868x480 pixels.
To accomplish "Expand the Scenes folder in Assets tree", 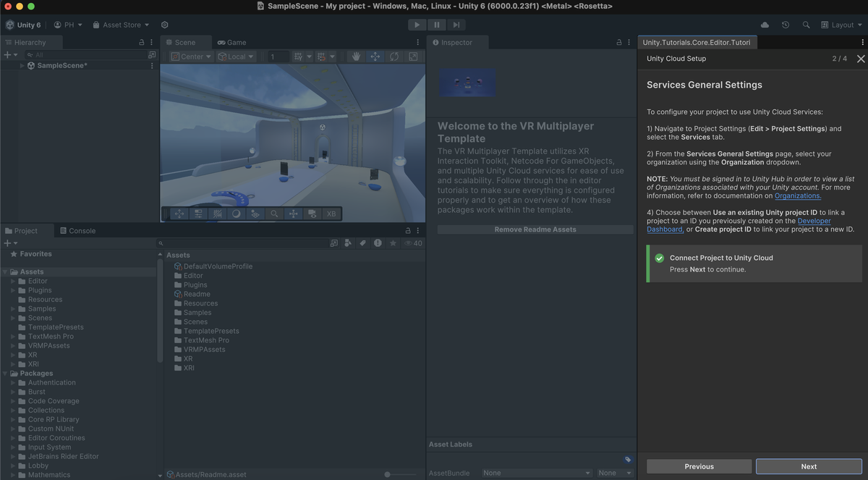I will (x=13, y=318).
